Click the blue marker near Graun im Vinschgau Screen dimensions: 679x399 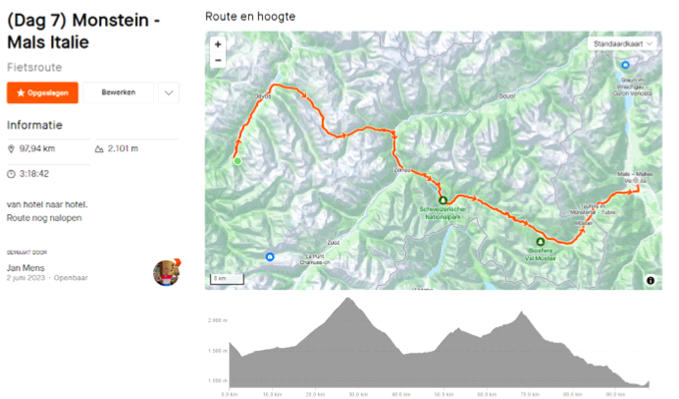click(x=625, y=65)
